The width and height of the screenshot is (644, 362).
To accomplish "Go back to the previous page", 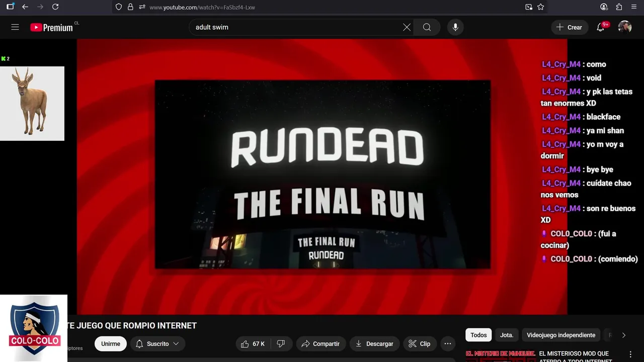I will 25,7.
